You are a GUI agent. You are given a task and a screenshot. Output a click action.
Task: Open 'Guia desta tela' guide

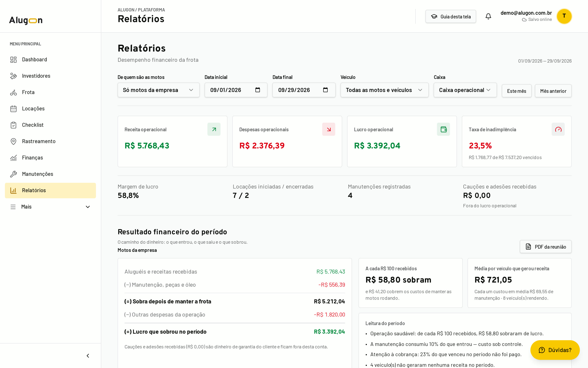click(450, 16)
